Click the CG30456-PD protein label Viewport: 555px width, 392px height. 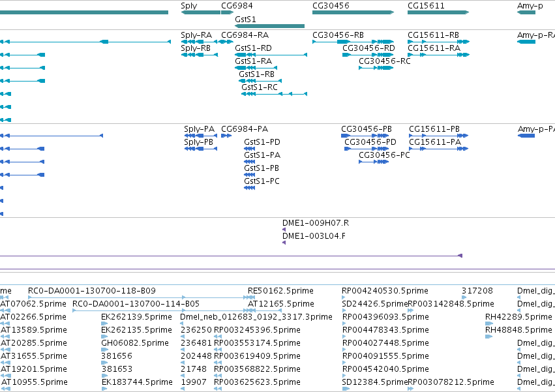click(370, 142)
